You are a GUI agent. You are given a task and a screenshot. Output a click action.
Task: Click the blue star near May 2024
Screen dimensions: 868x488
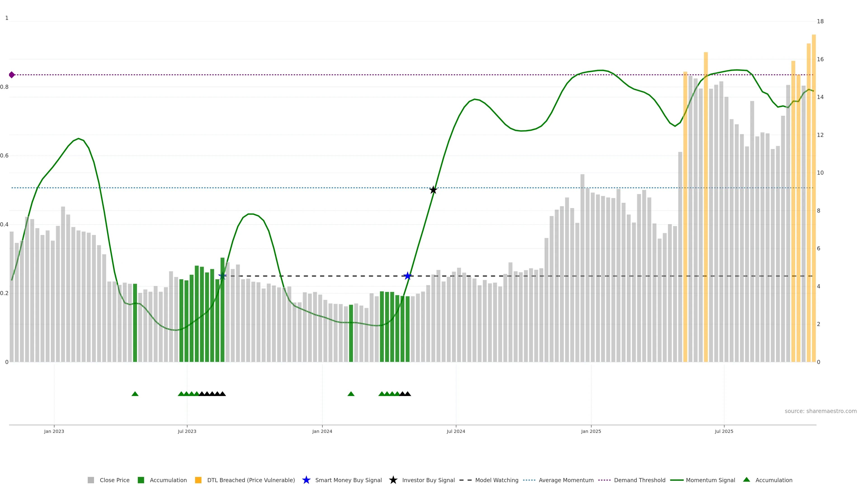(x=407, y=276)
